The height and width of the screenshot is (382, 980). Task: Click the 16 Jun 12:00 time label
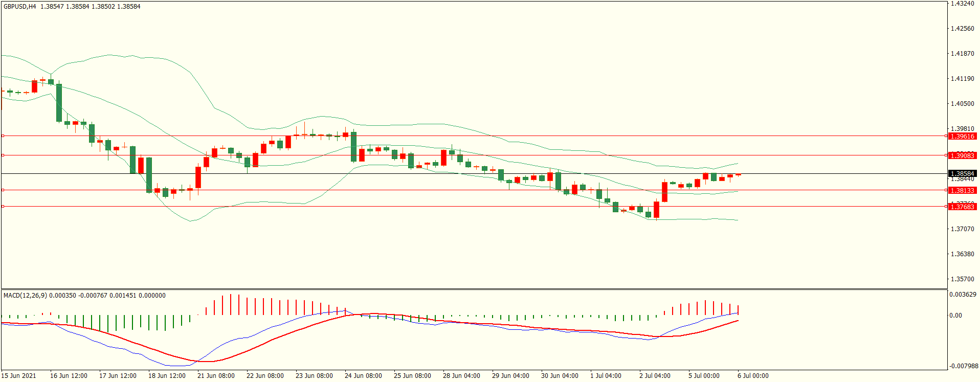(x=69, y=376)
